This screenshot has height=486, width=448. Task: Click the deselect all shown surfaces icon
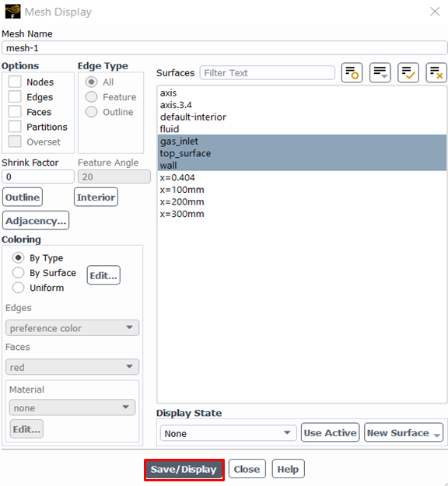pyautogui.click(x=436, y=72)
